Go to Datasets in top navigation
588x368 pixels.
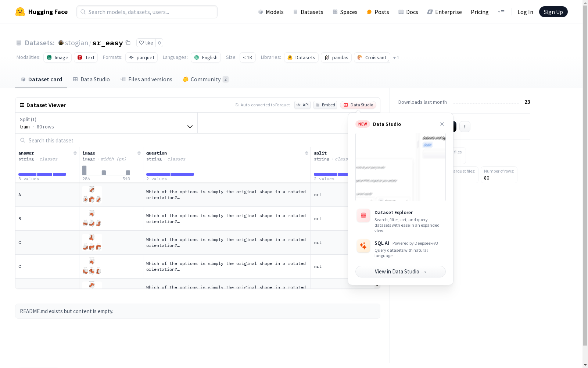pyautogui.click(x=308, y=12)
